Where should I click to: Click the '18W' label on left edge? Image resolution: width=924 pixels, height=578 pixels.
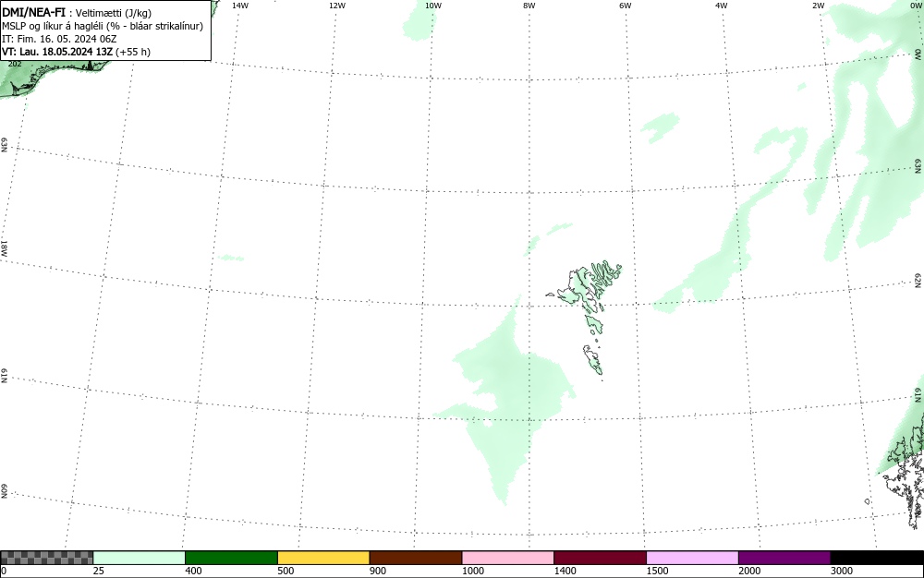(4, 247)
